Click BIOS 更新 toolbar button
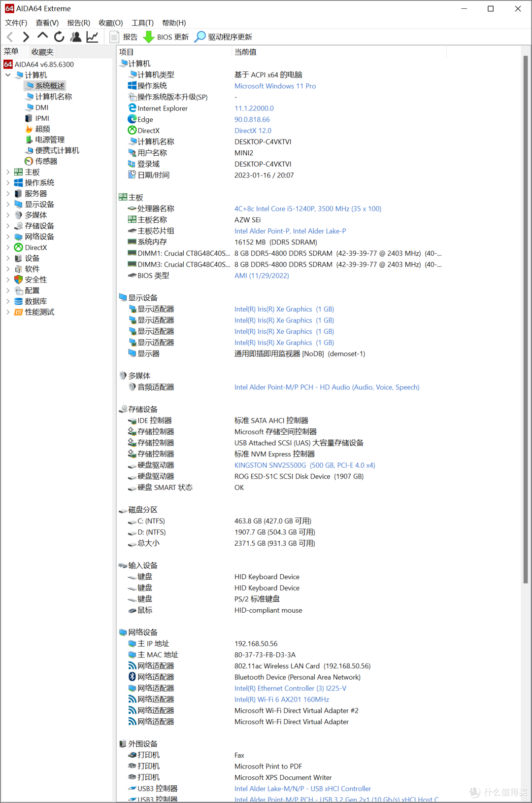The height and width of the screenshot is (803, 532). coord(166,36)
